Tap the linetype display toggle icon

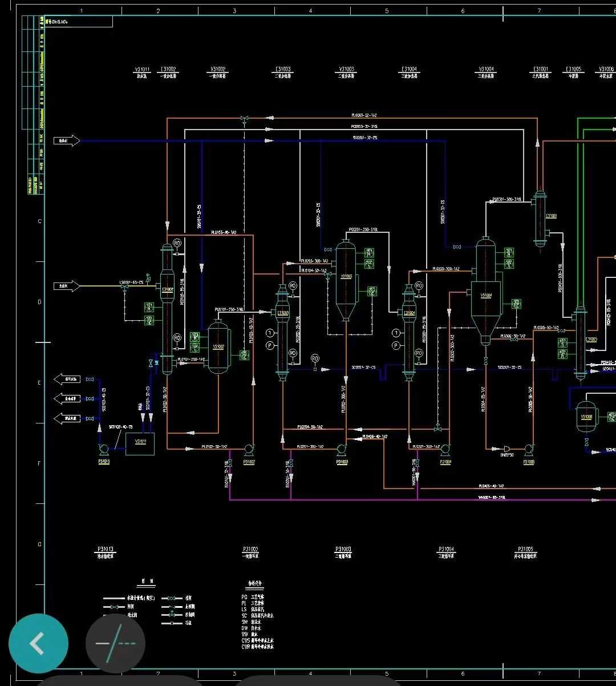(115, 643)
